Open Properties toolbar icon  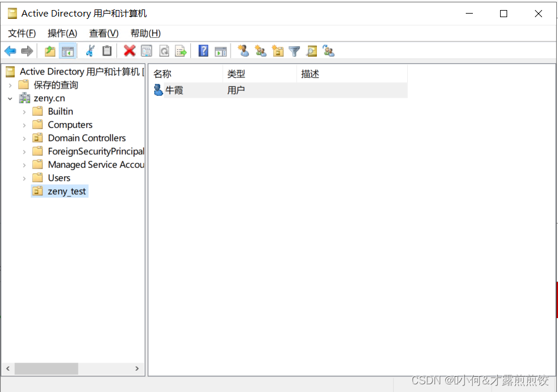[147, 51]
